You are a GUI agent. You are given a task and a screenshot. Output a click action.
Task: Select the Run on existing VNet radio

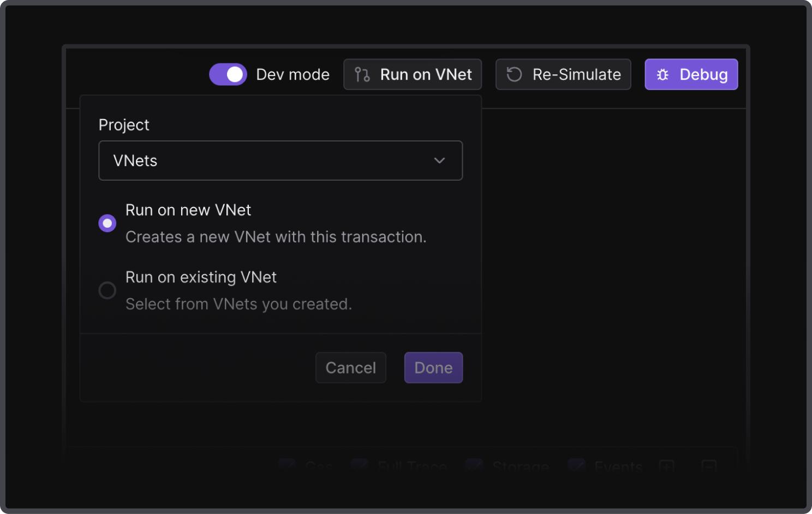point(108,290)
